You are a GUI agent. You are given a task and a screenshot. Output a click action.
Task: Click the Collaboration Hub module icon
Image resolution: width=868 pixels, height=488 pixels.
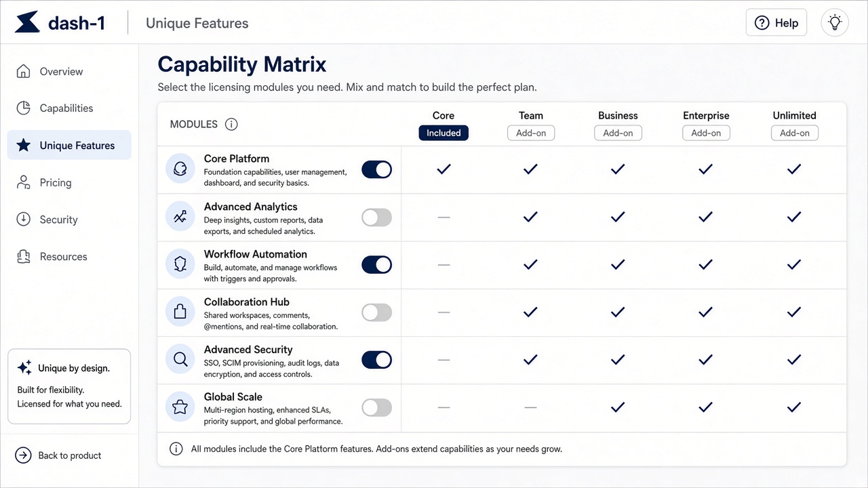(180, 312)
